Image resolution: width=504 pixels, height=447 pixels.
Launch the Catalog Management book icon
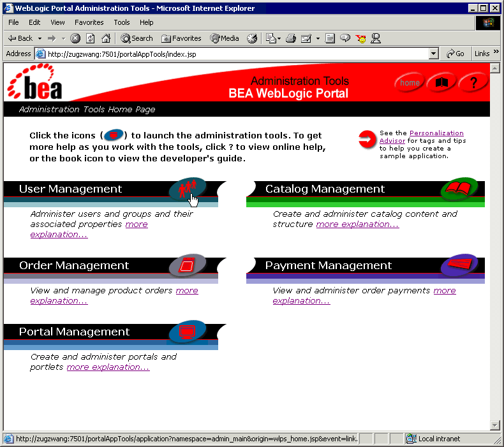point(459,189)
